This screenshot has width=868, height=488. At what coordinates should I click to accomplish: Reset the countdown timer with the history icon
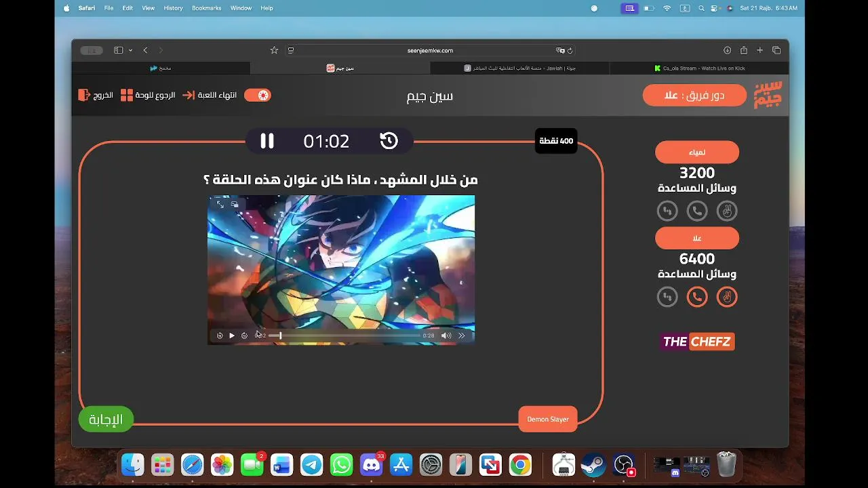click(x=389, y=141)
